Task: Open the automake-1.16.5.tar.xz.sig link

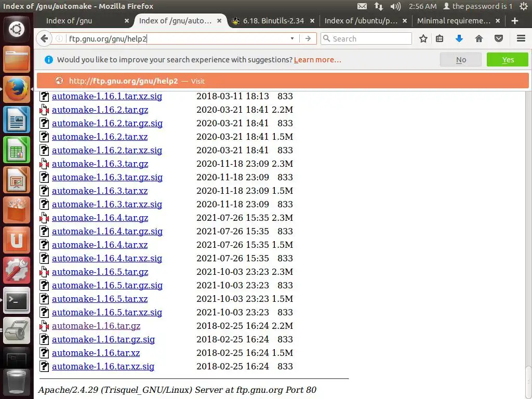Action: pyautogui.click(x=107, y=312)
